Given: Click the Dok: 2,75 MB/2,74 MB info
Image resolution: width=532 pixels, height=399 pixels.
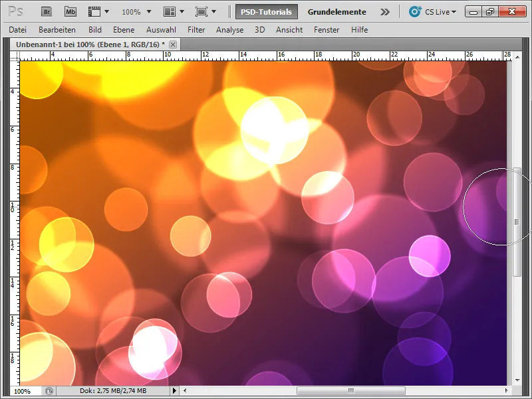Looking at the screenshot, I should click(x=113, y=391).
